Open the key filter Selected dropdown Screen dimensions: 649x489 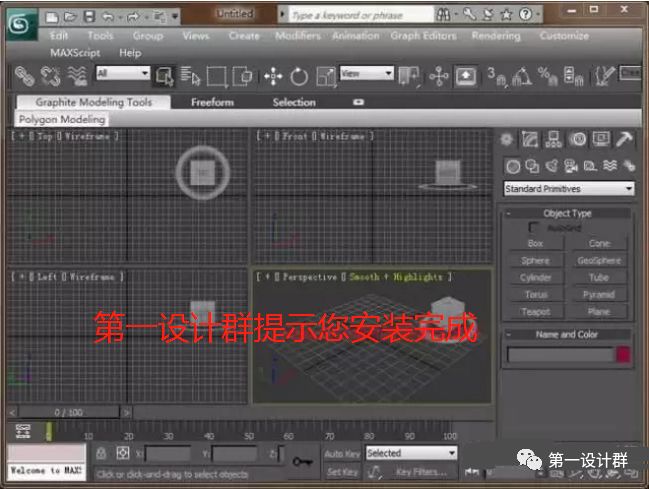pyautogui.click(x=411, y=453)
